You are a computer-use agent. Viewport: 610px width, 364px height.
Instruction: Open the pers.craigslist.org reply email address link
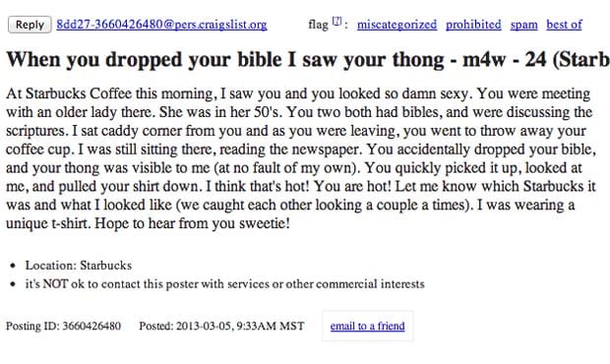click(161, 25)
